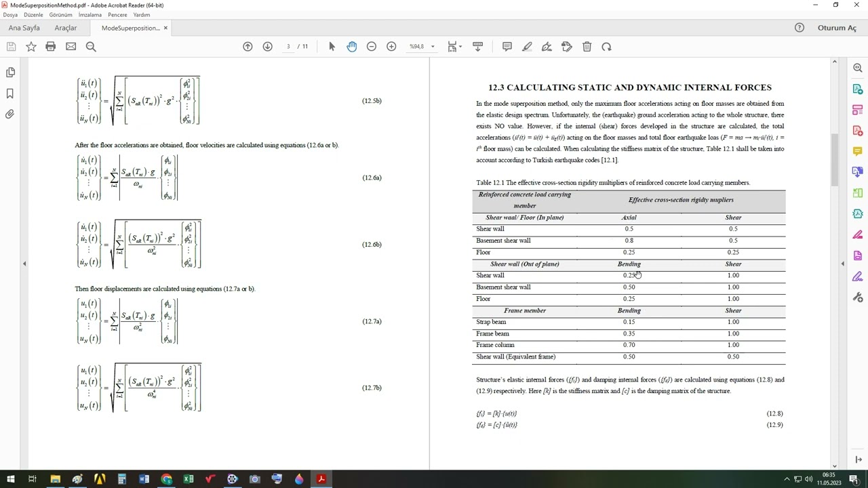
Task: Zoom in with plus button
Action: click(391, 46)
